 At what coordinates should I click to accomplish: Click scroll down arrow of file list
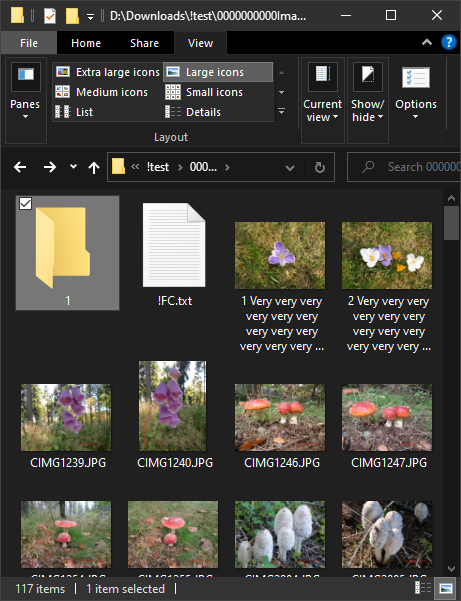click(x=451, y=569)
